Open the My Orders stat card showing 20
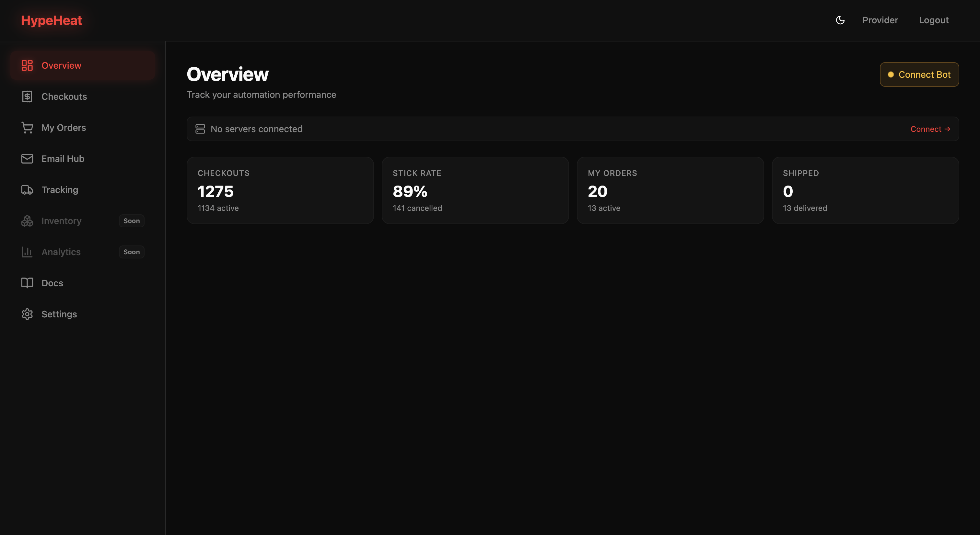Image resolution: width=980 pixels, height=535 pixels. click(670, 190)
